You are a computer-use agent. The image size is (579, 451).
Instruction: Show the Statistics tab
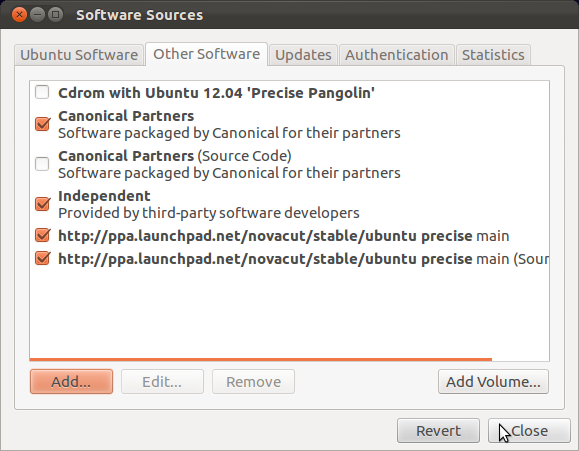tap(493, 55)
